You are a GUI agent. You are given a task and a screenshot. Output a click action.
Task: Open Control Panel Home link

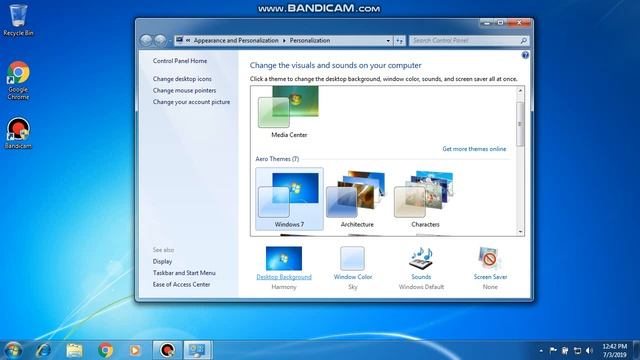180,61
